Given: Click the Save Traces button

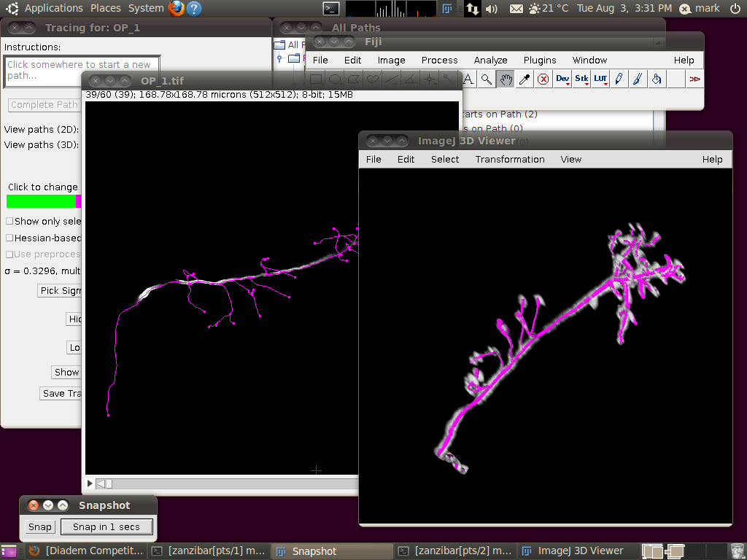Looking at the screenshot, I should (x=61, y=393).
